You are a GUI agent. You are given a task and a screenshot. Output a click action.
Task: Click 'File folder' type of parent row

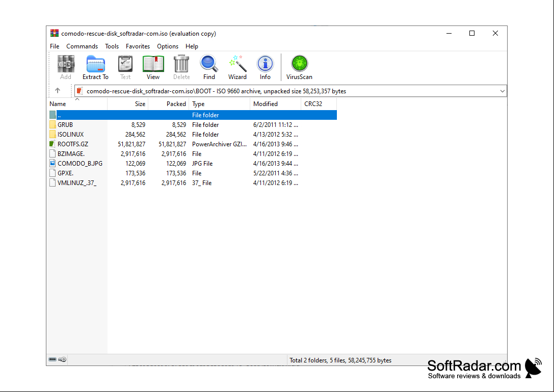click(205, 115)
